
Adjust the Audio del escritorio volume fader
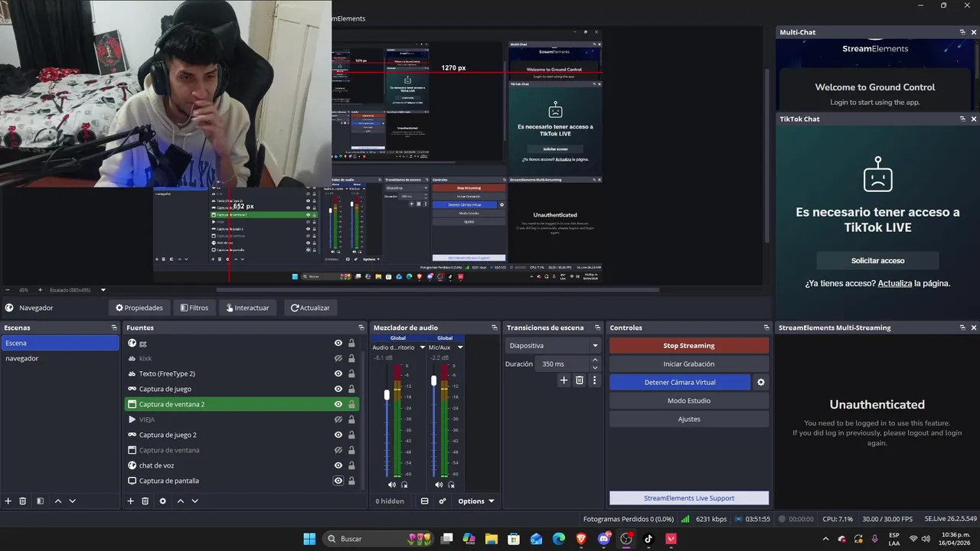pyautogui.click(x=387, y=394)
